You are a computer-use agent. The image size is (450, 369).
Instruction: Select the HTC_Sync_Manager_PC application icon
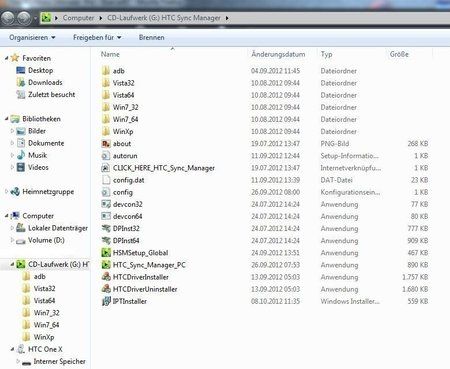tap(106, 265)
